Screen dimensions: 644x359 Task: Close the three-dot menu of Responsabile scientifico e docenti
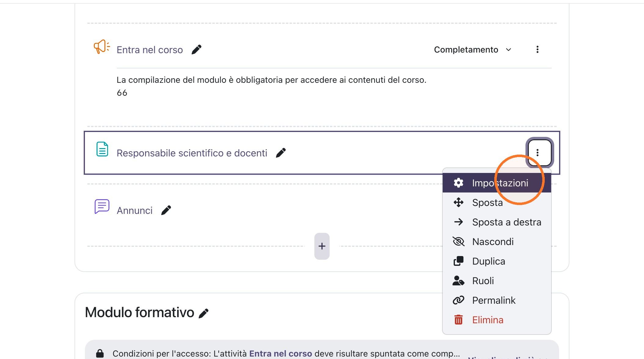click(x=540, y=152)
